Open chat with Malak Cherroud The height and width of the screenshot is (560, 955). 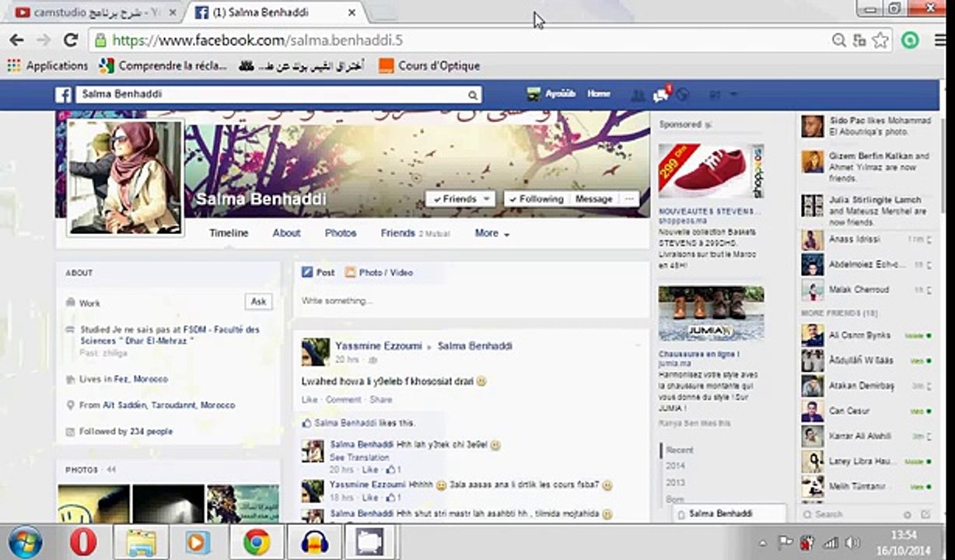click(x=867, y=290)
